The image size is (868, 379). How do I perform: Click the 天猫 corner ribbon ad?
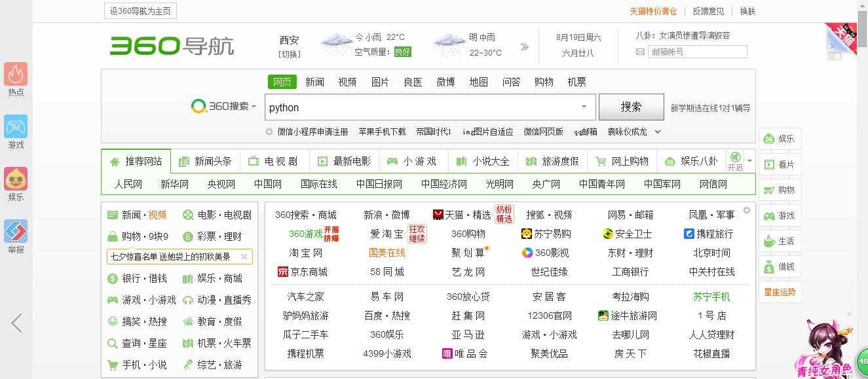[841, 39]
